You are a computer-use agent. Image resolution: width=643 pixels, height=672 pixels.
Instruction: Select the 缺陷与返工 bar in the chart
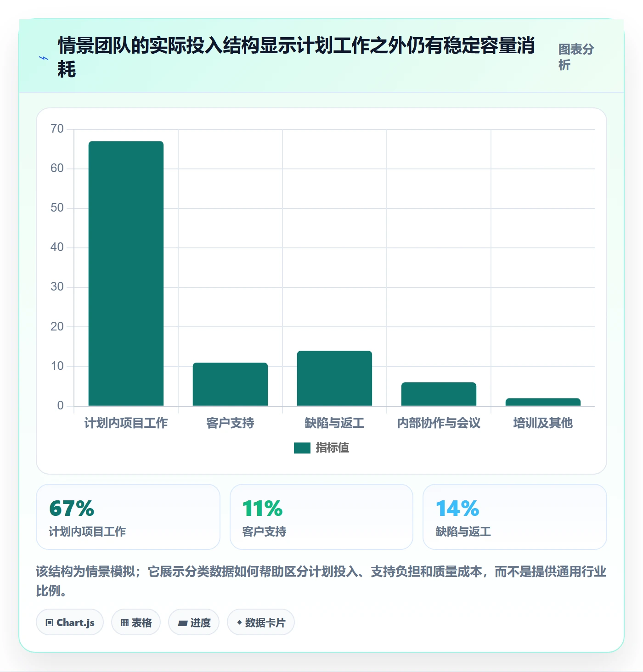[x=334, y=378]
